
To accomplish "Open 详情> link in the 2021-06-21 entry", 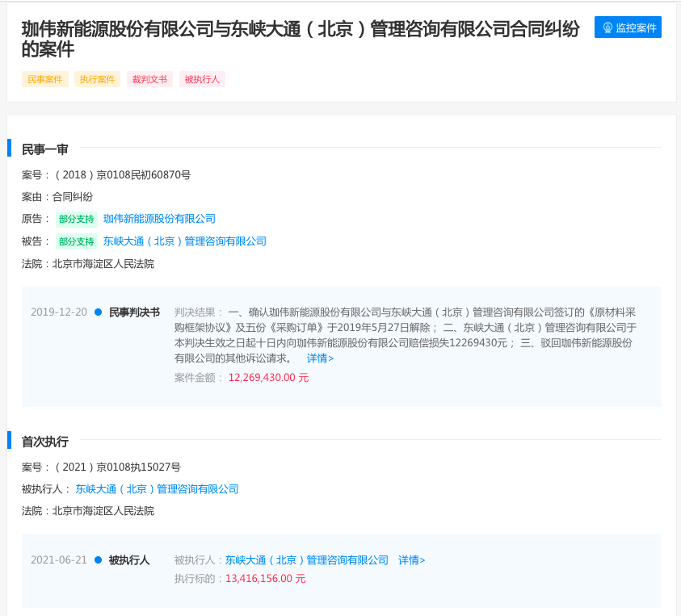I will pos(412,560).
